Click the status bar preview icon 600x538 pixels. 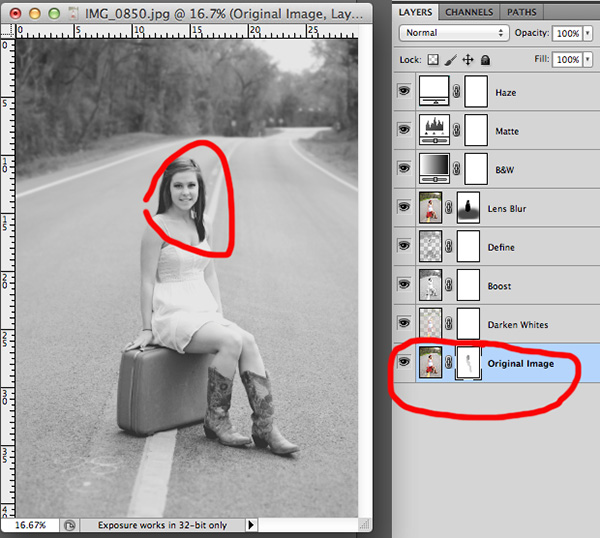tap(70, 525)
